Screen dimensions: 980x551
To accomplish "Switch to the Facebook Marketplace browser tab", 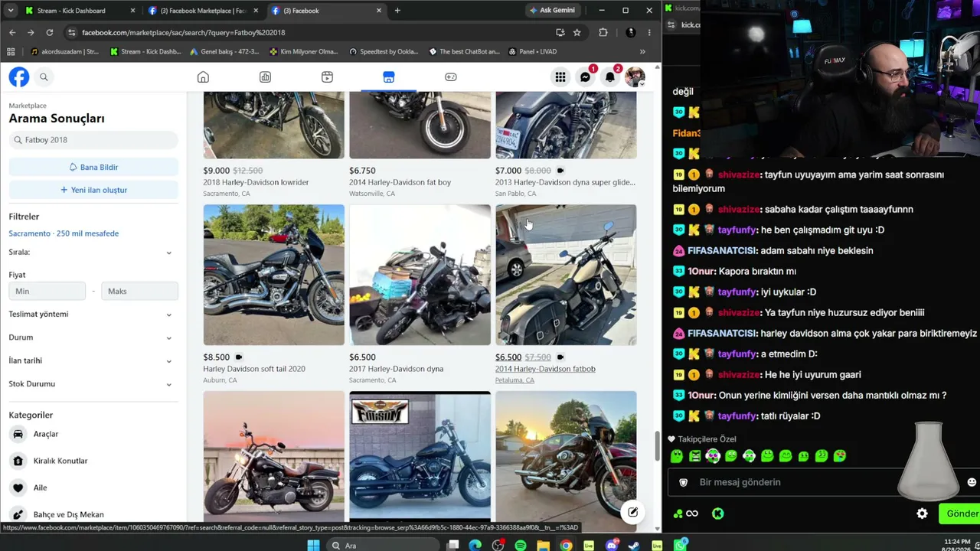I will tap(204, 11).
